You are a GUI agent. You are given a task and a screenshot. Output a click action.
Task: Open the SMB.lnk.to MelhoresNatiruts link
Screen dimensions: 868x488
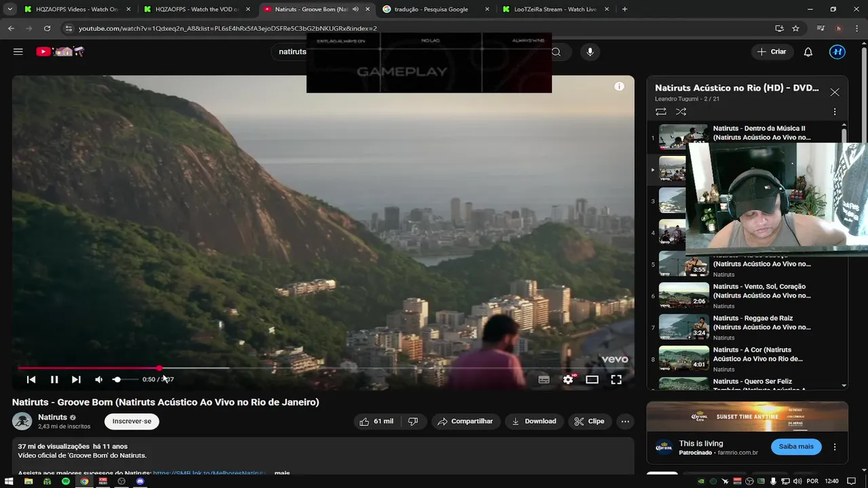(210, 473)
